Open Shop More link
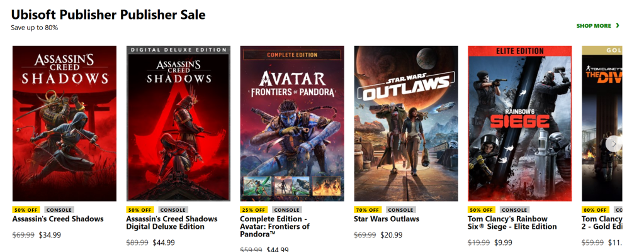This screenshot has height=252, width=644. click(594, 26)
